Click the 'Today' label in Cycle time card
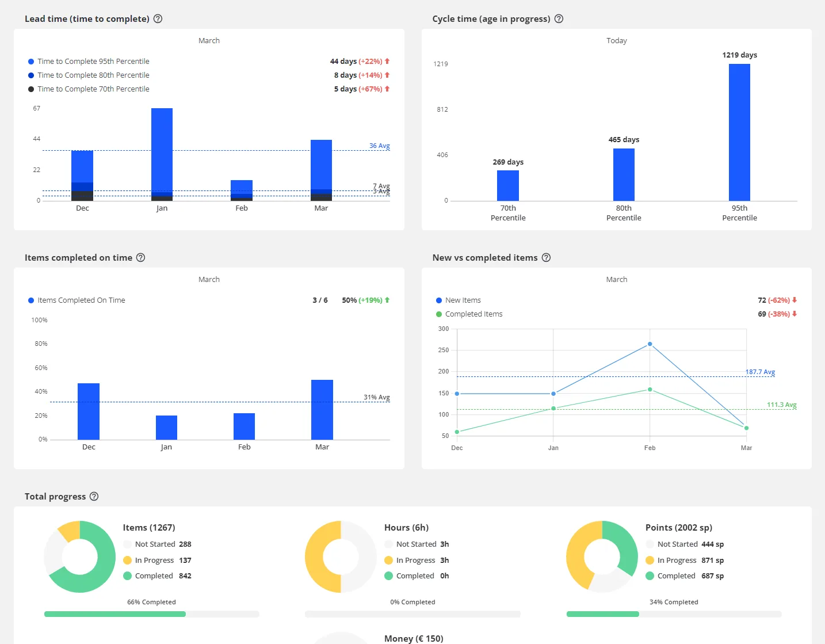The width and height of the screenshot is (825, 644). (617, 41)
